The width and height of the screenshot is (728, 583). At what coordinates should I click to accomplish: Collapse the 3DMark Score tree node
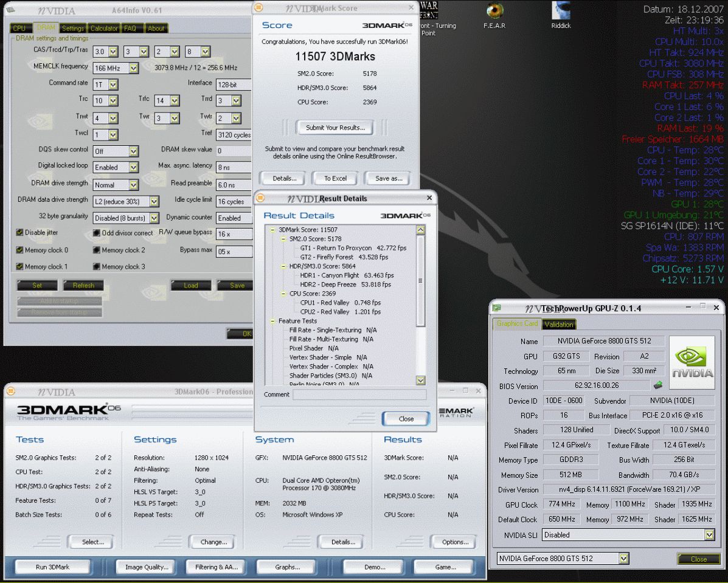pyautogui.click(x=272, y=230)
